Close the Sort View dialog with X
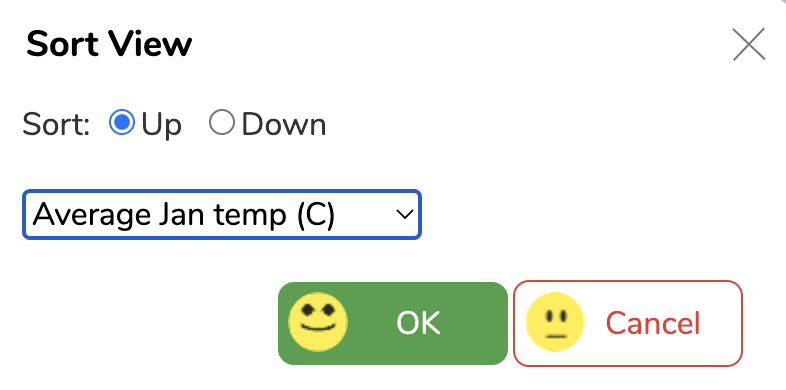 749,44
